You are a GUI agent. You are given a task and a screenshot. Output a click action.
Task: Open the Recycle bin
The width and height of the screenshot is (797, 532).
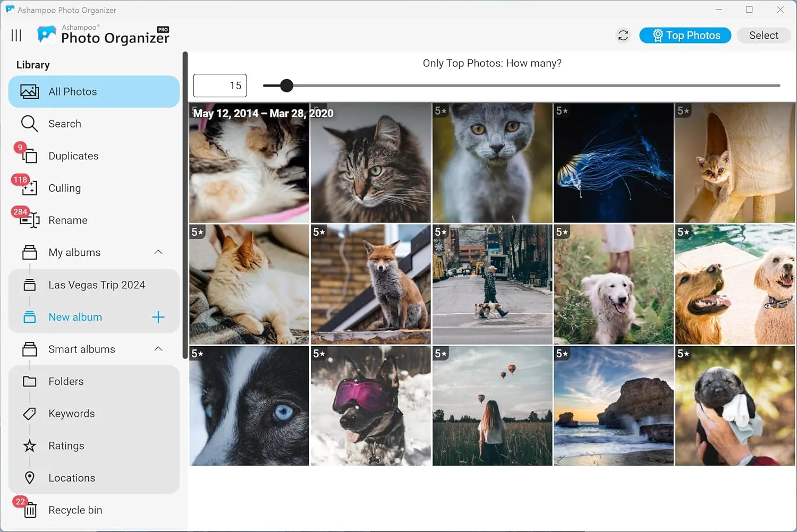[75, 510]
